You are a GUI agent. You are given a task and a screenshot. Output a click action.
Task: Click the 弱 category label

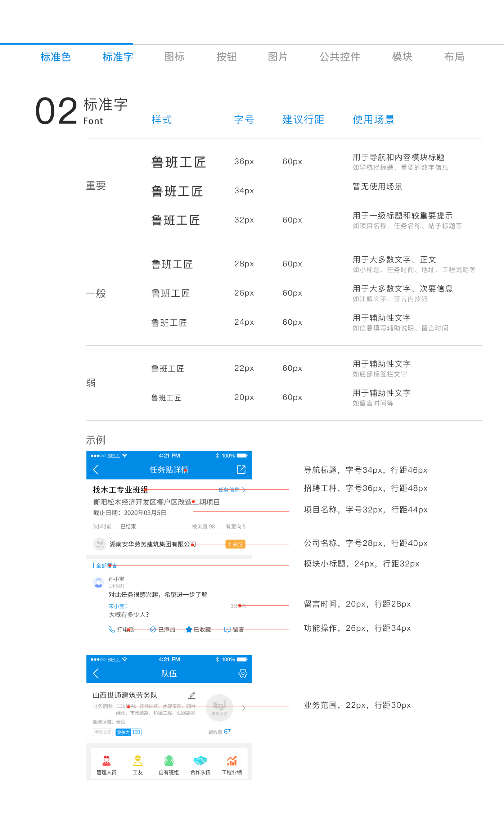coord(91,383)
